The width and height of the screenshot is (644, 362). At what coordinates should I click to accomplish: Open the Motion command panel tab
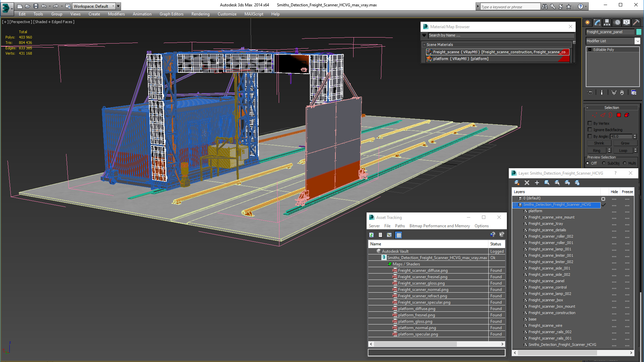(617, 22)
